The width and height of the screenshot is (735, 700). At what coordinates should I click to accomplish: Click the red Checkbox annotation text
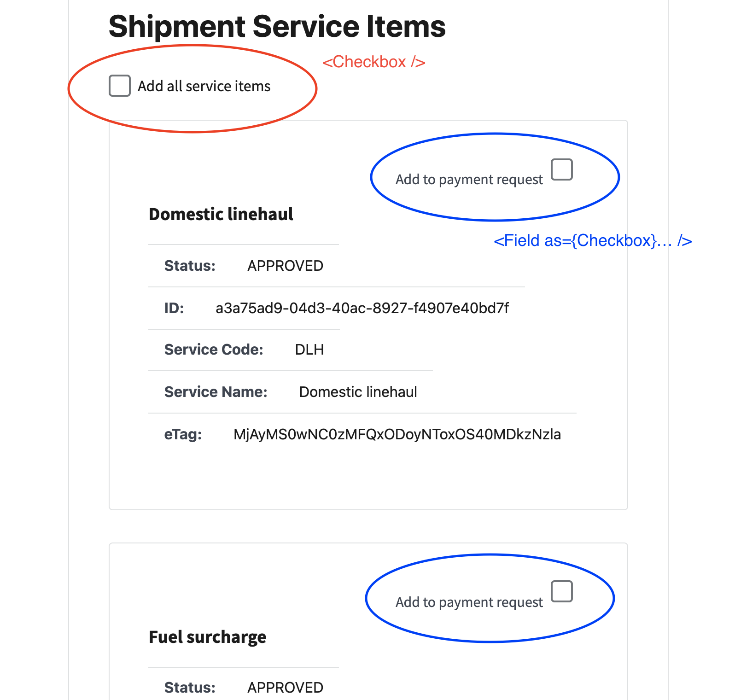click(x=374, y=62)
